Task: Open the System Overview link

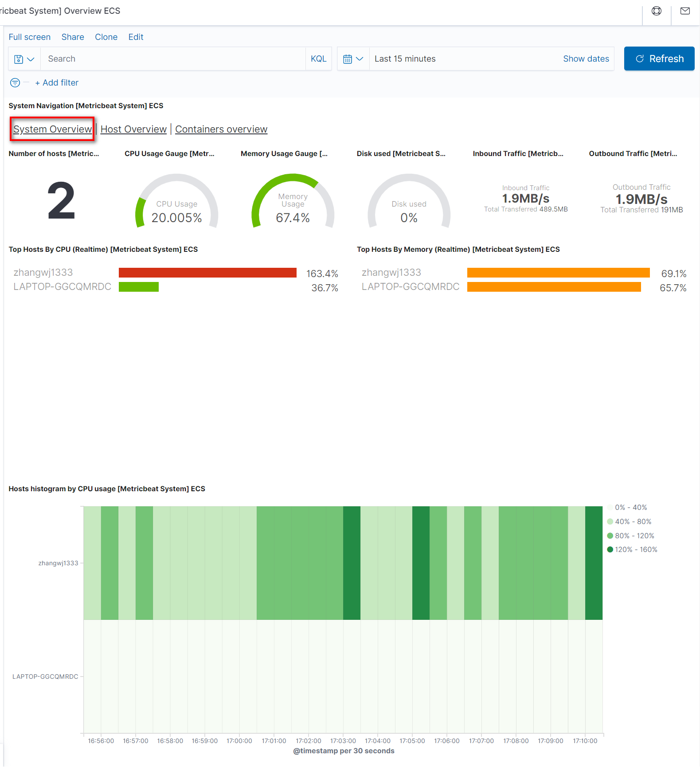Action: [52, 129]
